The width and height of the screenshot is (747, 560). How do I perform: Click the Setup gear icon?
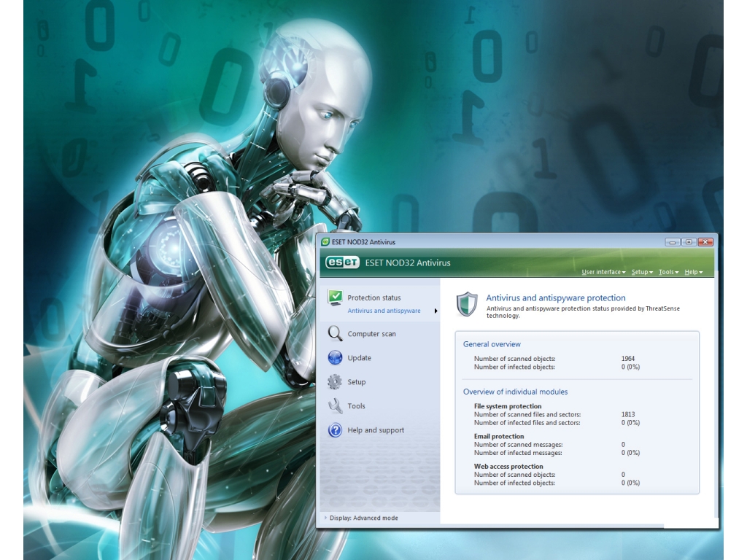click(336, 382)
